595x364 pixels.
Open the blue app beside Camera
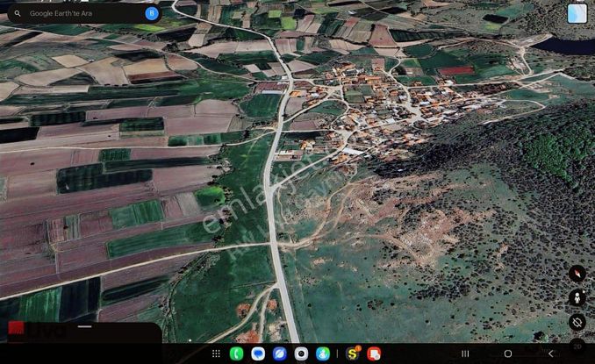323,353
